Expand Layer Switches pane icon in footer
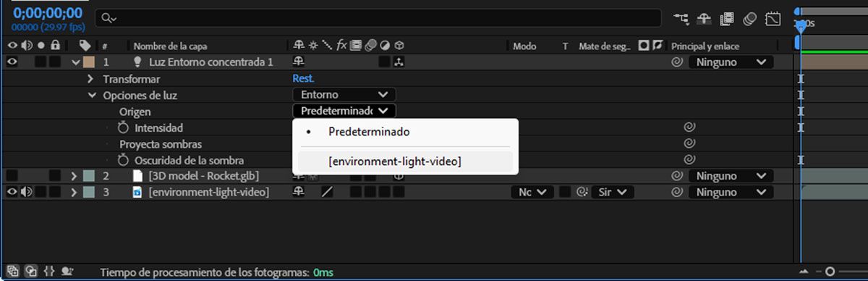Screen dimensions: 868x281 click(13, 271)
